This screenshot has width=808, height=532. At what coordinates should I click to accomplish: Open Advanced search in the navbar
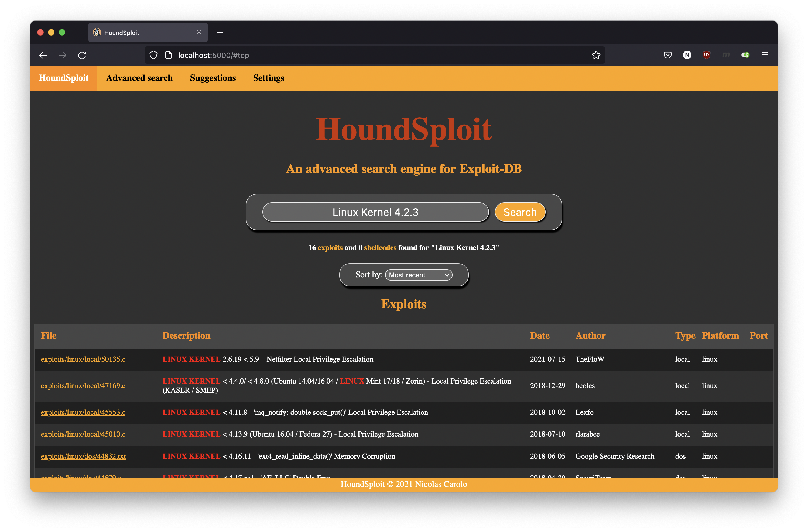[139, 78]
